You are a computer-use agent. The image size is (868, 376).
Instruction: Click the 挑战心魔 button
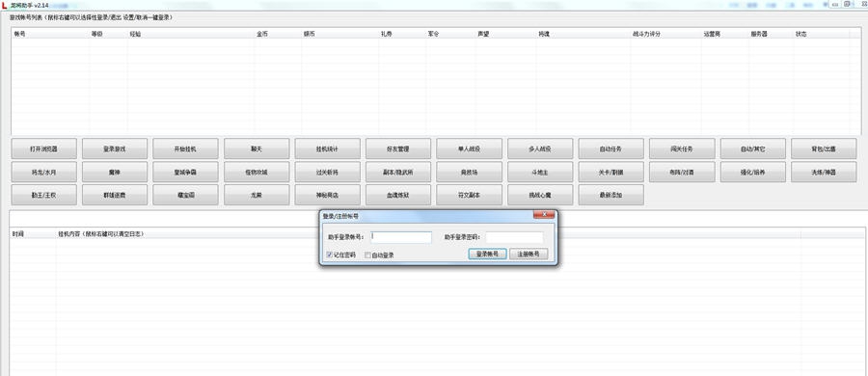[x=540, y=195]
